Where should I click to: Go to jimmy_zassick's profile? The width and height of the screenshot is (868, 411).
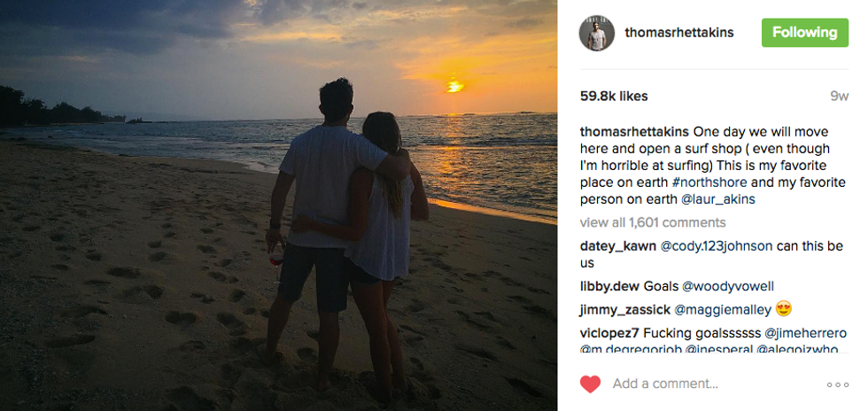(x=623, y=309)
